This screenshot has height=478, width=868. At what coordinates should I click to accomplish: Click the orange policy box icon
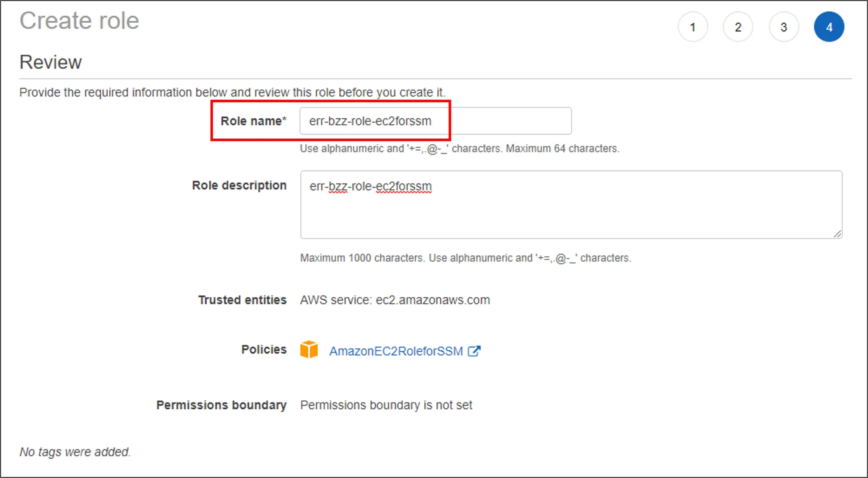pyautogui.click(x=309, y=350)
